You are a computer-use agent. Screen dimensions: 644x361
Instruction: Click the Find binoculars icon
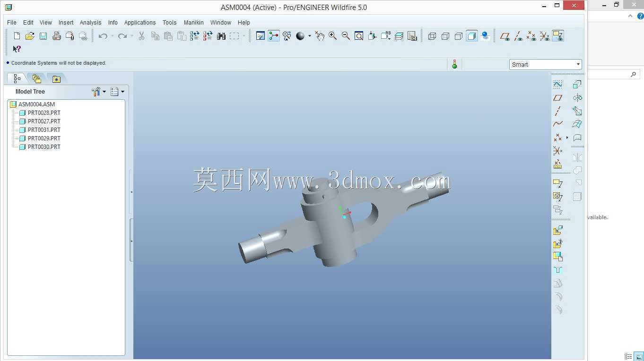[x=221, y=36]
